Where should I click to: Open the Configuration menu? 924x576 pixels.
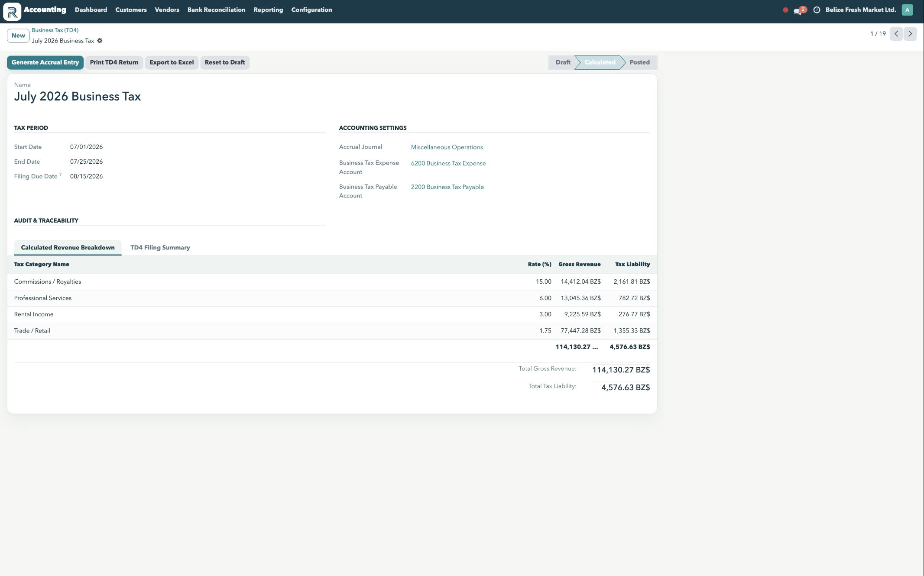click(x=311, y=10)
